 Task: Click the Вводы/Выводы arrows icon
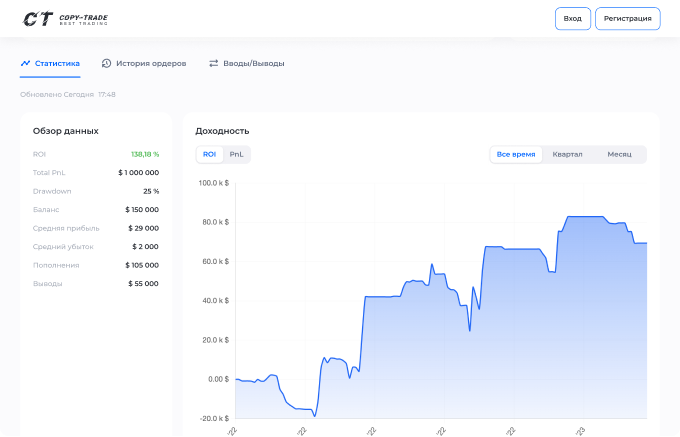tap(213, 63)
